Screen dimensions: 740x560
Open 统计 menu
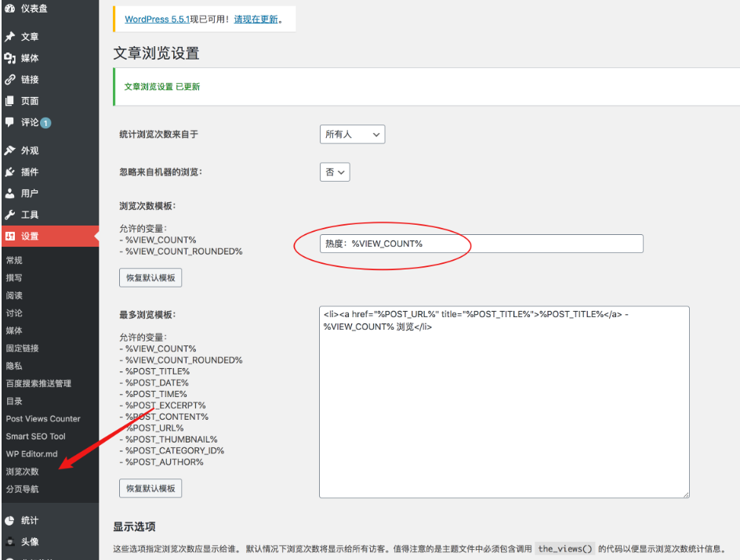click(x=30, y=520)
